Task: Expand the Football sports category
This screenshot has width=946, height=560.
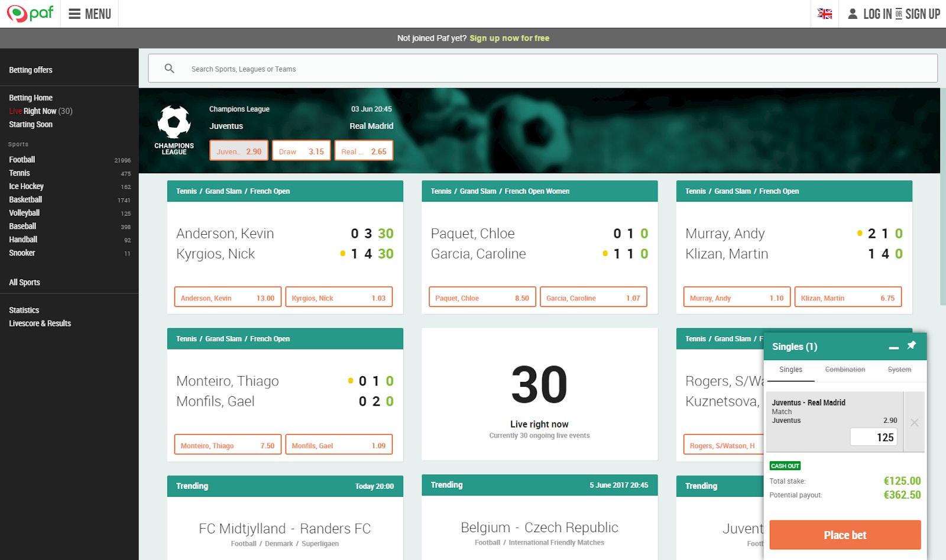Action: (x=22, y=159)
